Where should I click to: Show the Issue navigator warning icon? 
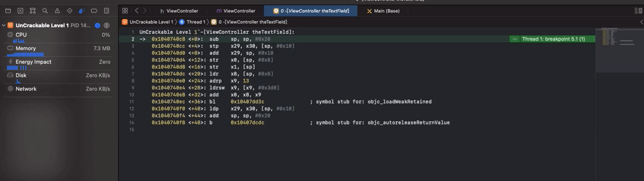(57, 11)
